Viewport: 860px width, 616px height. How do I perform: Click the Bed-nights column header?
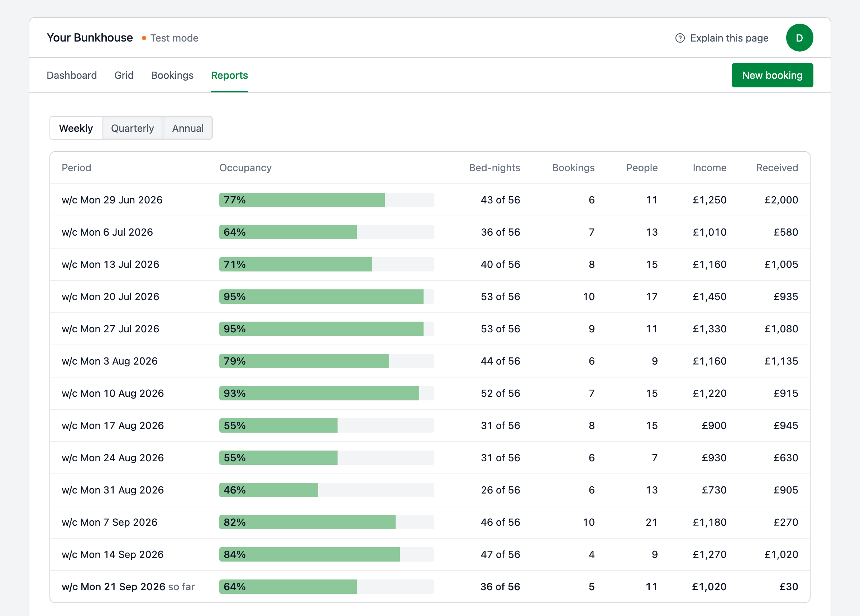(x=494, y=168)
